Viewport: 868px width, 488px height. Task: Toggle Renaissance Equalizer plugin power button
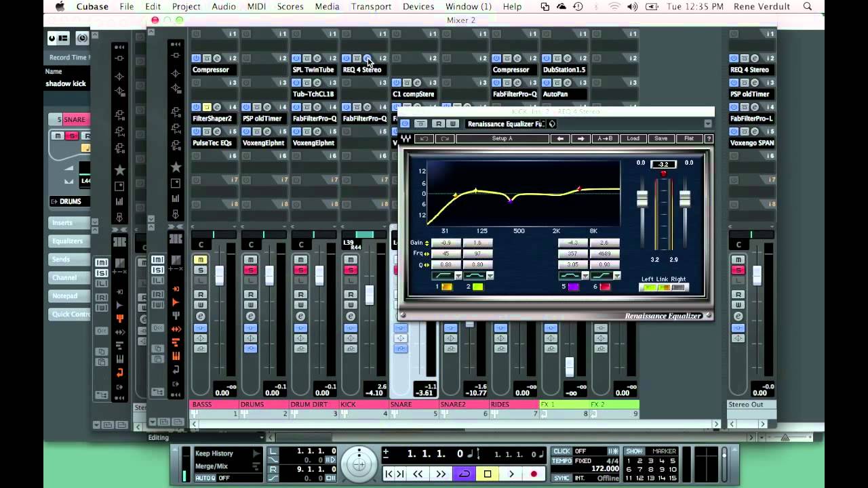(x=405, y=123)
